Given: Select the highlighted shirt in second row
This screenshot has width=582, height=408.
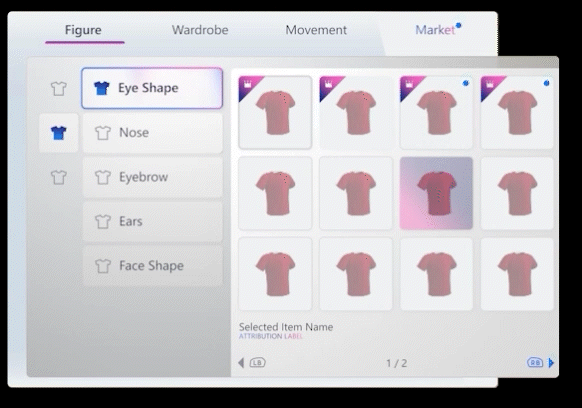Looking at the screenshot, I should tap(436, 193).
